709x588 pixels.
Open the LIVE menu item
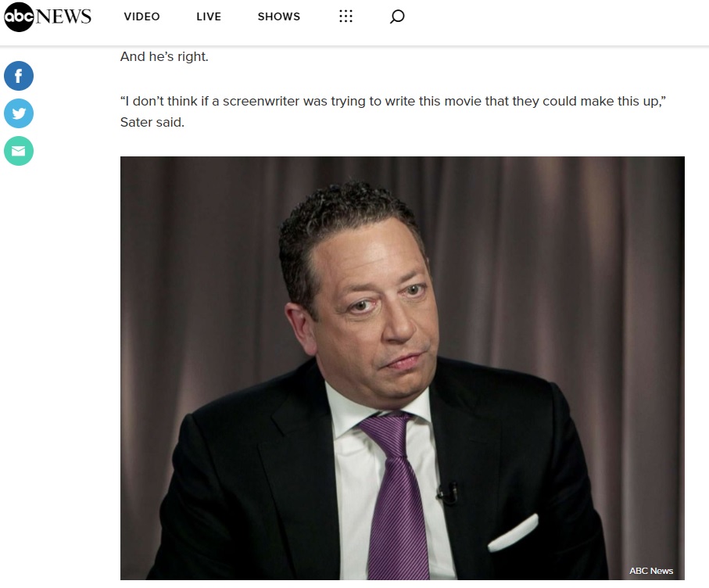click(209, 16)
